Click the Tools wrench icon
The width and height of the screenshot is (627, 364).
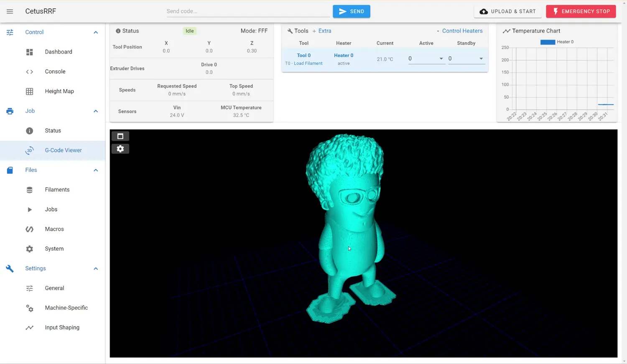click(290, 31)
